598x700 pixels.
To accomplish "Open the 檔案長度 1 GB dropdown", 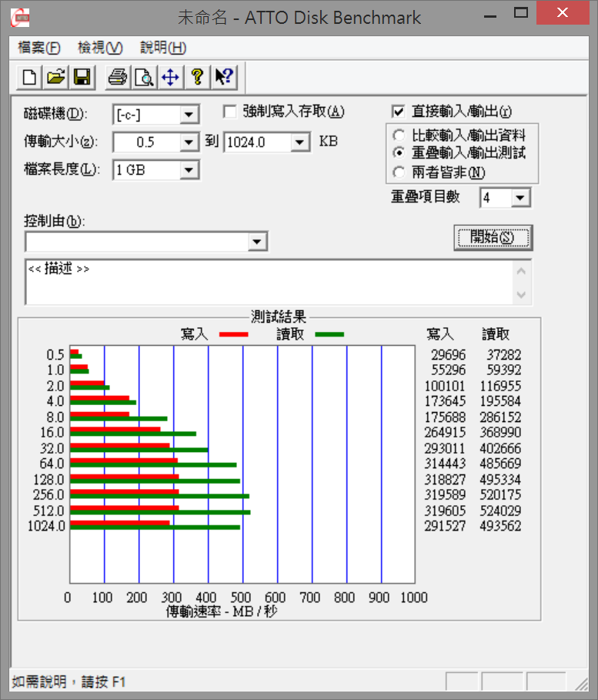I will click(189, 170).
